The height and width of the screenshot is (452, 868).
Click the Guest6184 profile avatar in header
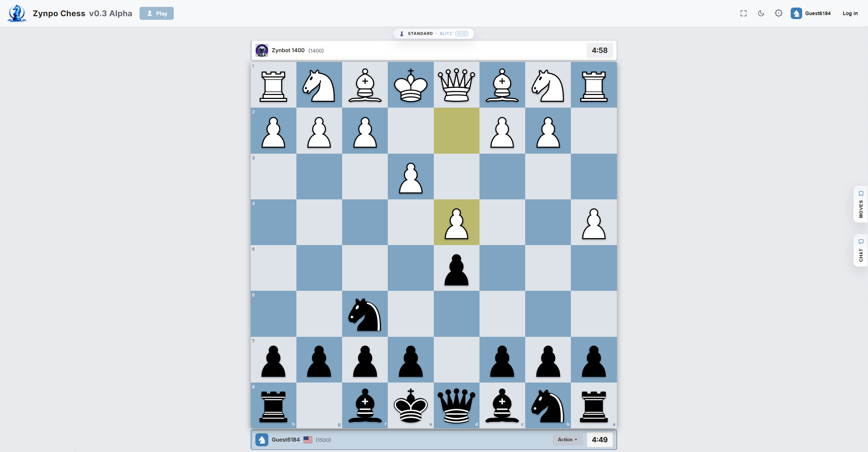coord(796,13)
